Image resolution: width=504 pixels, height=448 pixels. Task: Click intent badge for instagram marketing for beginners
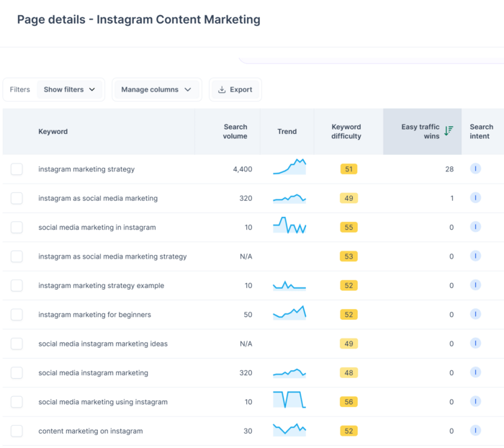(x=474, y=314)
